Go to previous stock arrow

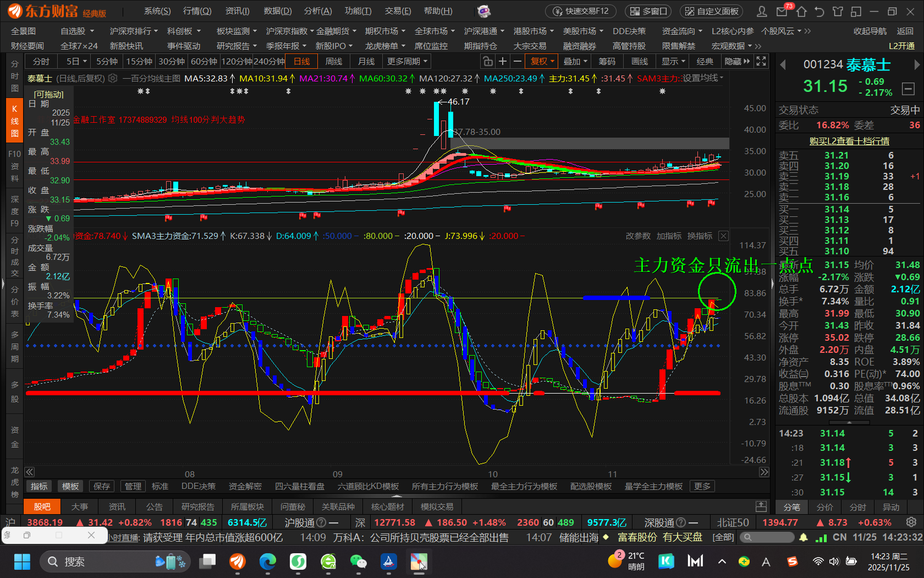783,65
